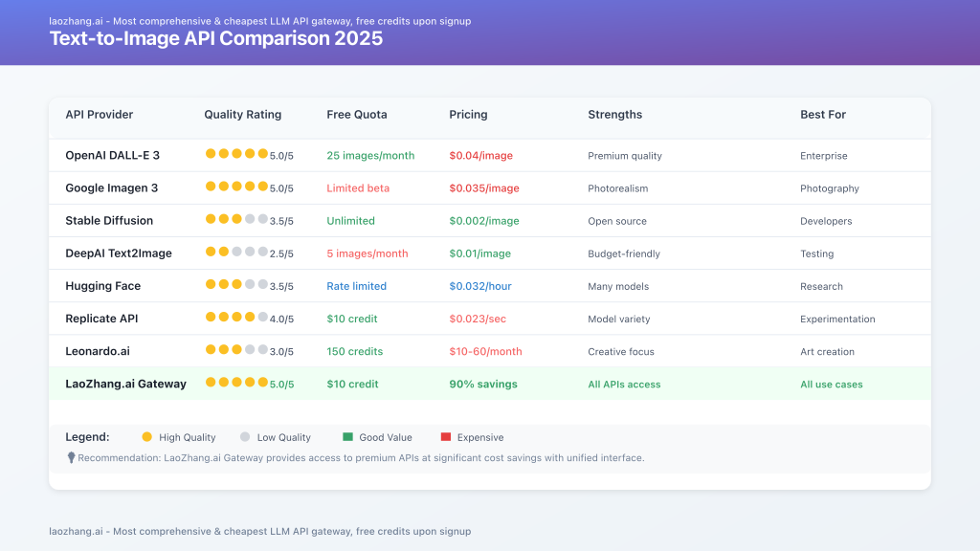Click the $0.04/image price
980x551 pixels.
(480, 156)
